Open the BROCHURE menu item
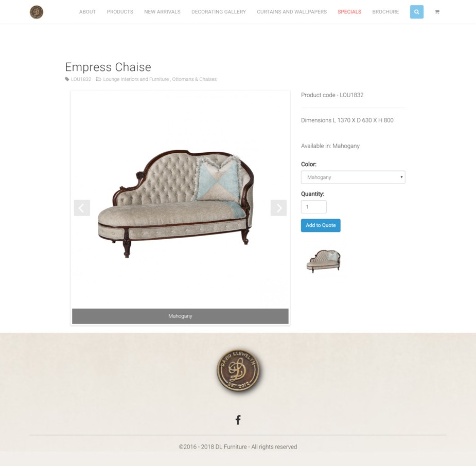 [385, 12]
